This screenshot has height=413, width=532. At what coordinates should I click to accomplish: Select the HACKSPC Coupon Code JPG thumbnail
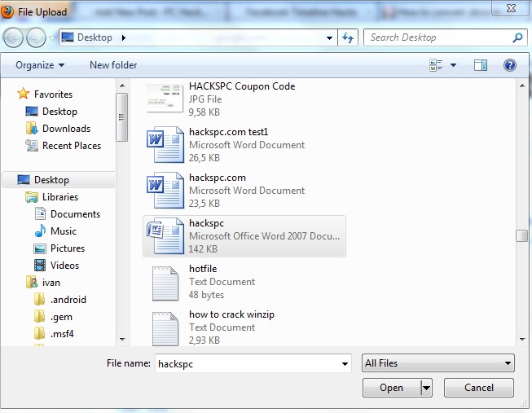point(165,98)
